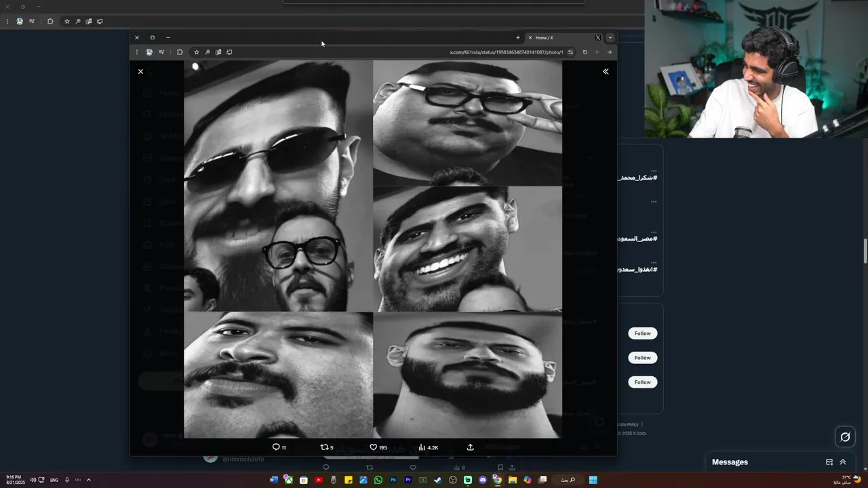Viewport: 868px width, 488px height.
Task: Open replies showing 11 comments
Action: [x=279, y=447]
